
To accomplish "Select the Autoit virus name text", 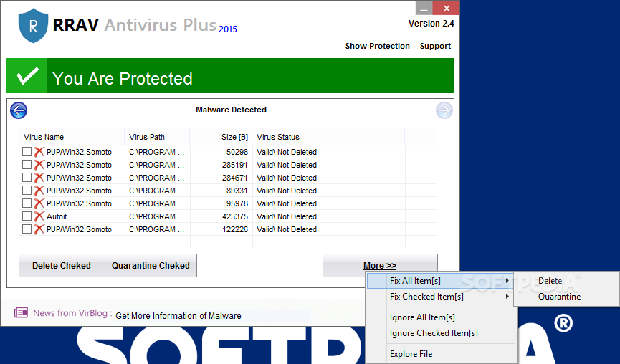I will pos(57,216).
